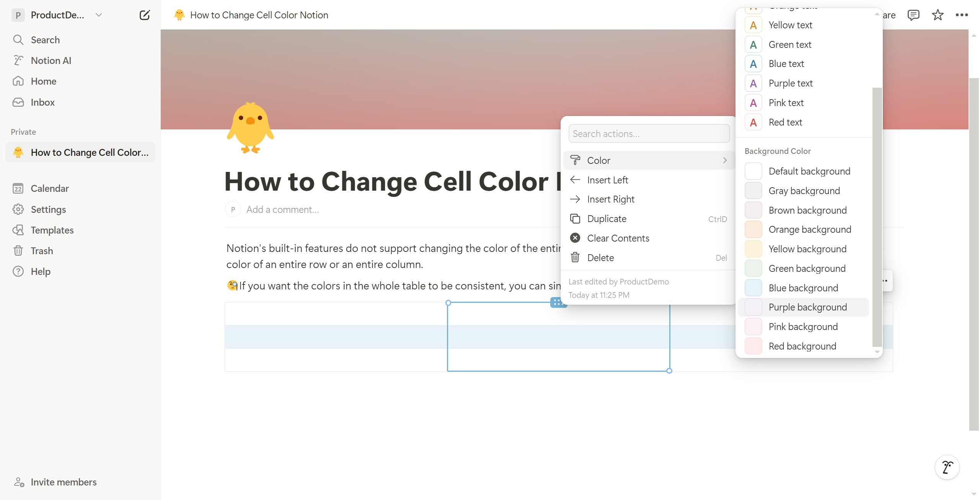This screenshot has height=500, width=980.
Task: Expand the Color submenu
Action: (649, 160)
